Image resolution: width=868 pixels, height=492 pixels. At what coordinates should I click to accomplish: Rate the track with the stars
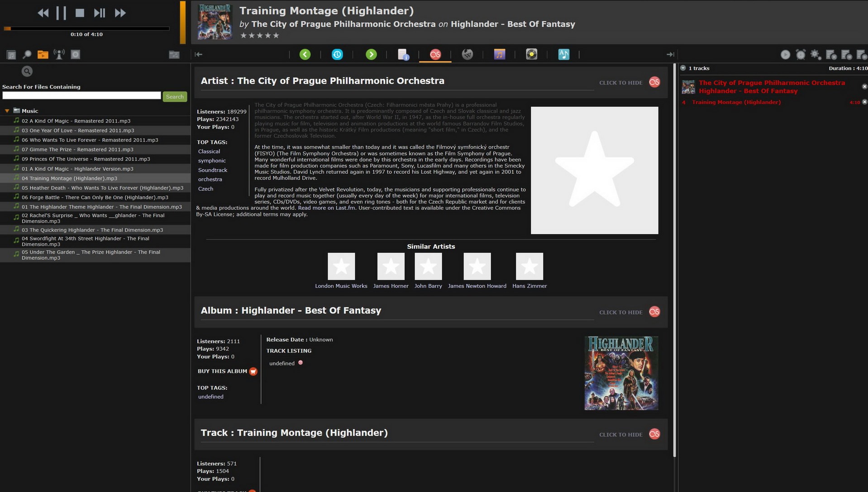click(260, 35)
